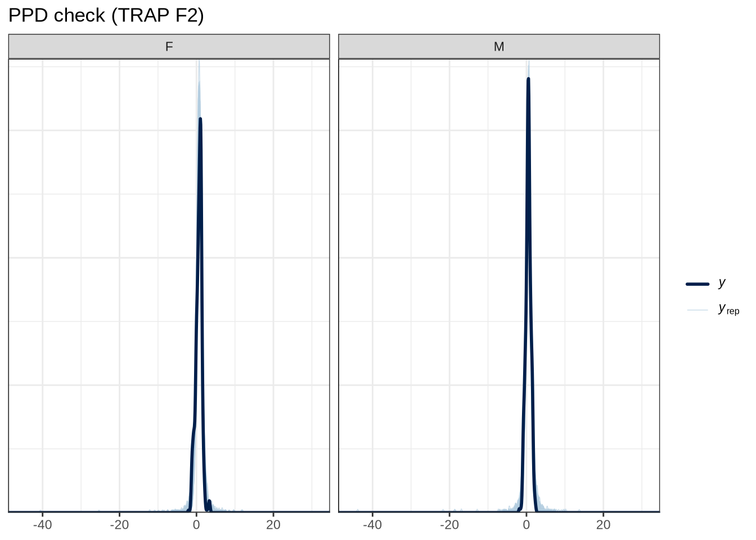
Task: Click the peak of the F density curve
Action: point(200,119)
